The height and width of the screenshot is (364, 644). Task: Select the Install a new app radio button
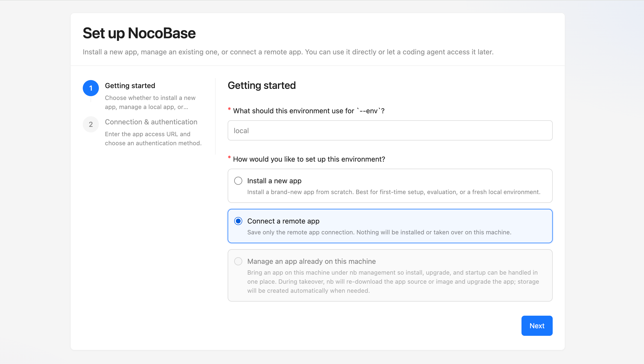click(238, 181)
